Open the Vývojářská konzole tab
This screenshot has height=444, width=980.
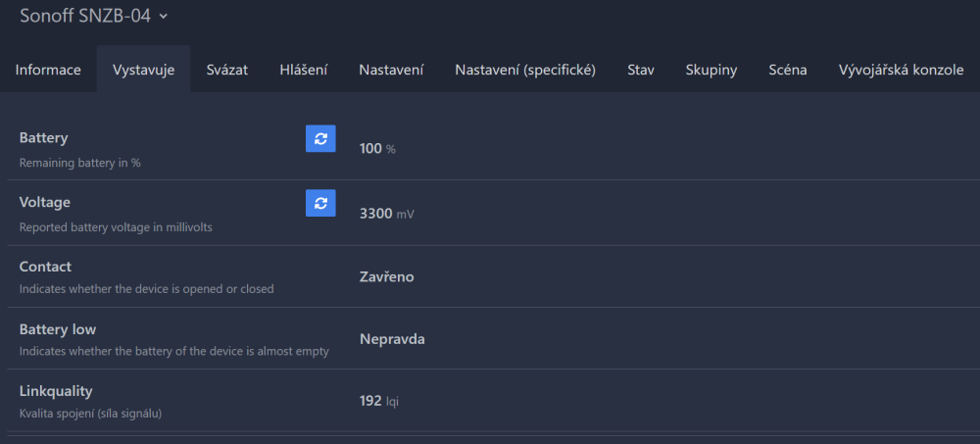point(901,70)
